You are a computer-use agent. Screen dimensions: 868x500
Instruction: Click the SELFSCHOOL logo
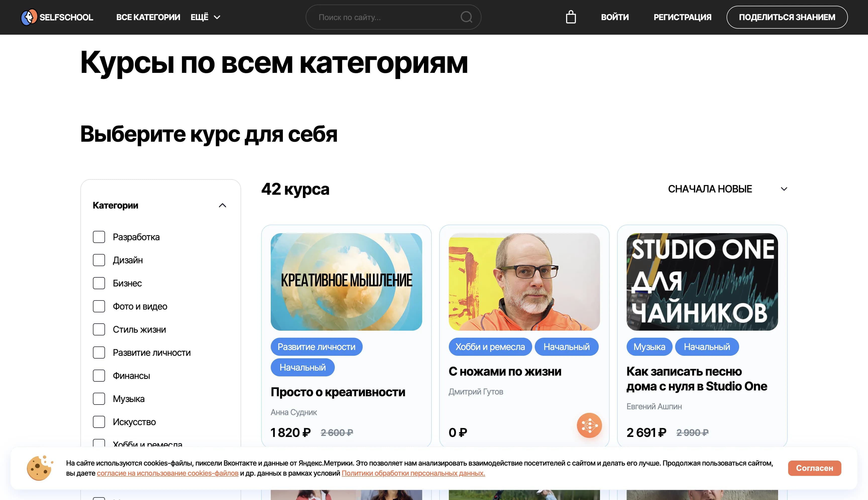(x=57, y=17)
